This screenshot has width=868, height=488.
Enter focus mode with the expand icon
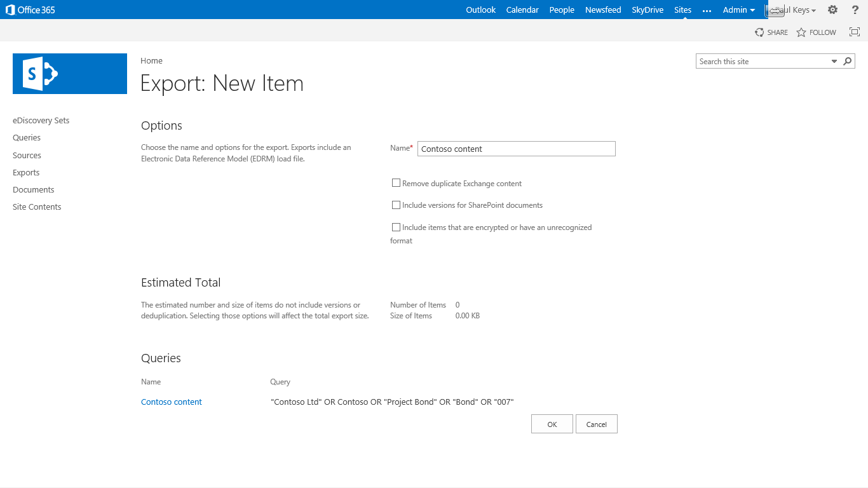coord(854,32)
